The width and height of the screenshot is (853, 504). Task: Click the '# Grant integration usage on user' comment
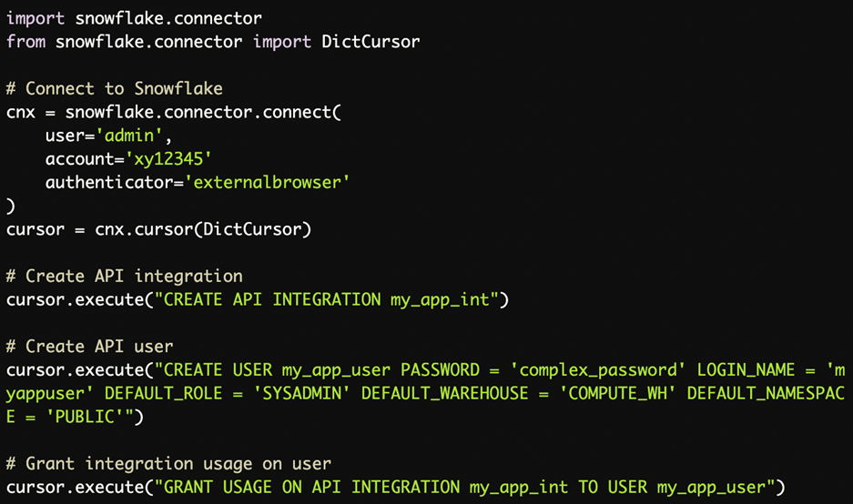point(168,464)
